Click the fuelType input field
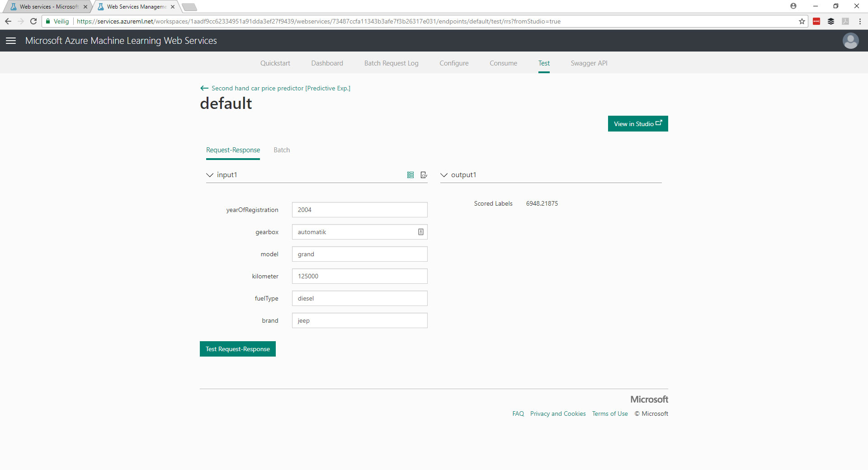The height and width of the screenshot is (470, 868). (360, 298)
